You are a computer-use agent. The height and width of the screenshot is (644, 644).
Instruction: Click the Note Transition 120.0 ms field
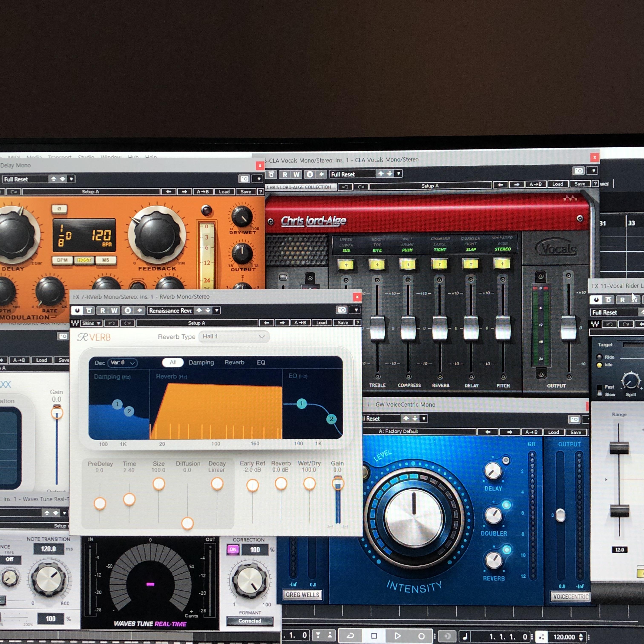48,549
